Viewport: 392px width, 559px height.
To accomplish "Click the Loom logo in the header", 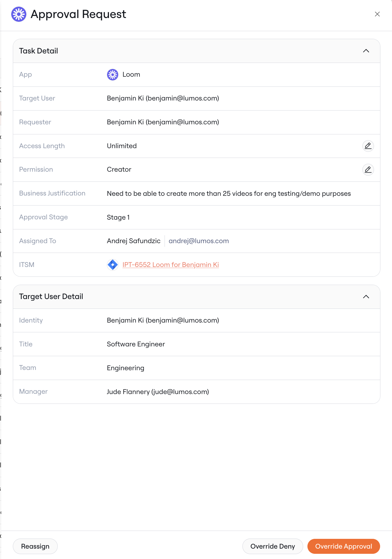I will click(x=19, y=14).
